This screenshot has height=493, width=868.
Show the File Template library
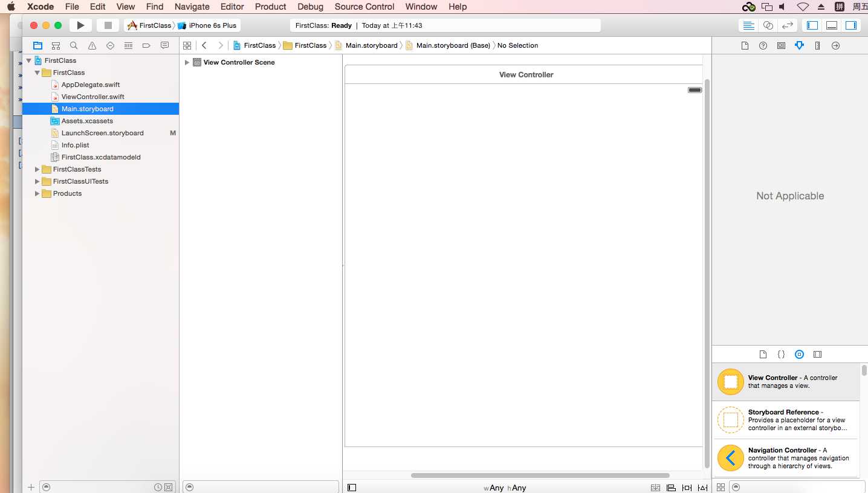(x=763, y=355)
